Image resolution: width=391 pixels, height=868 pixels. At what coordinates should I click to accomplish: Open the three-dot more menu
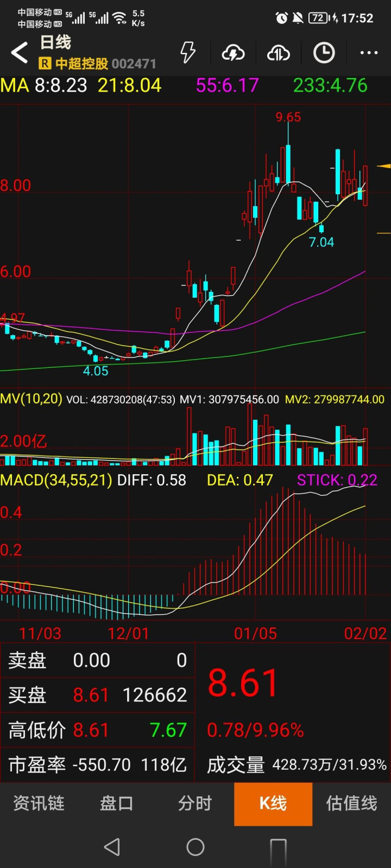(x=369, y=53)
